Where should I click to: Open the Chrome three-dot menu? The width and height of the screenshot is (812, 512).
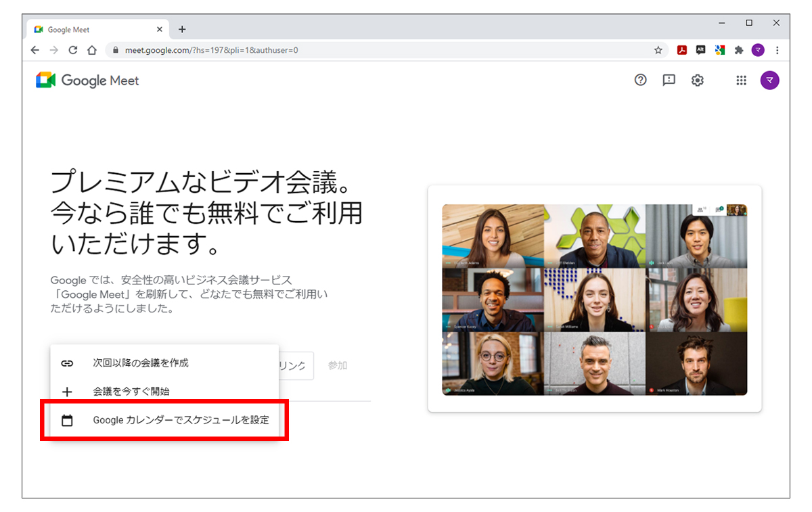tap(777, 50)
